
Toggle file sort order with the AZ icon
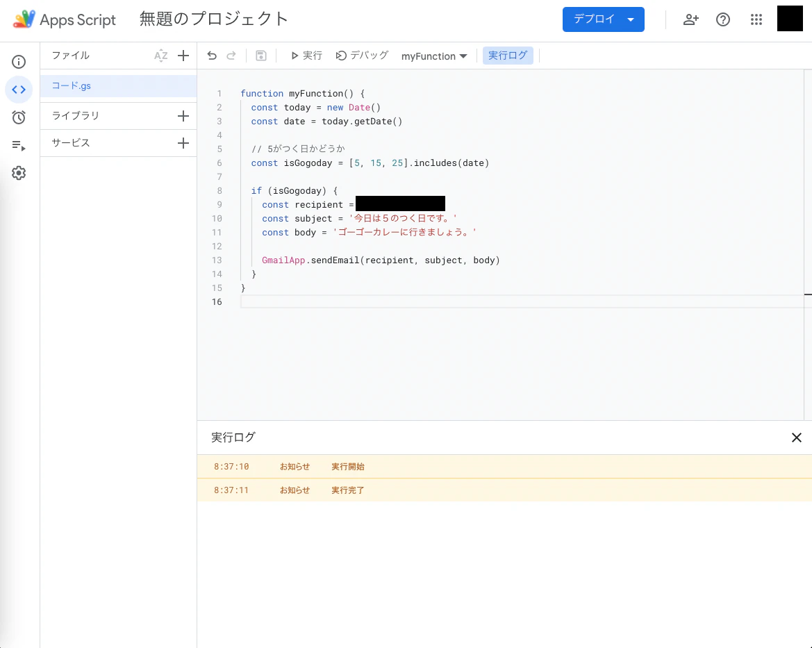(161, 56)
